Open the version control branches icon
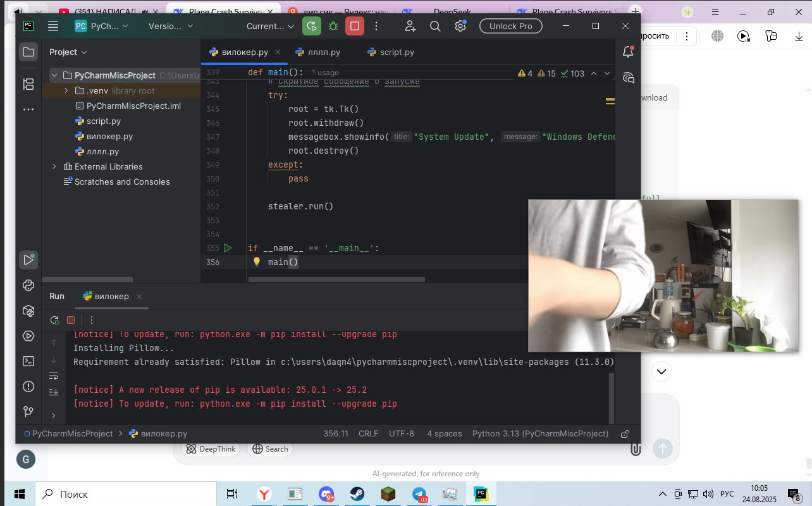Screen dimensions: 812x506 (28, 412)
